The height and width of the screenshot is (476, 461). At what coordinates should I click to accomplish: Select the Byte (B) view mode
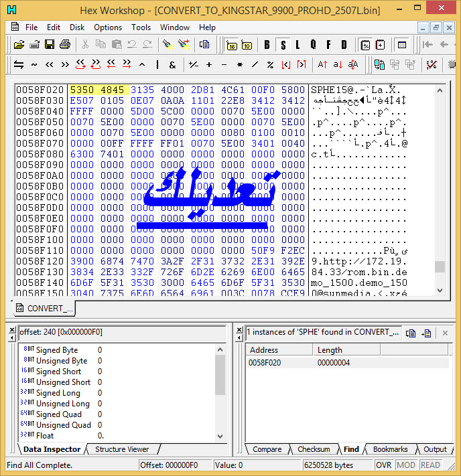point(267,46)
